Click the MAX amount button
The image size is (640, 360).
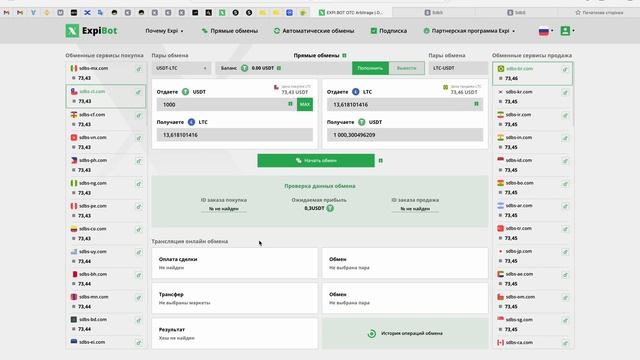pyautogui.click(x=305, y=104)
